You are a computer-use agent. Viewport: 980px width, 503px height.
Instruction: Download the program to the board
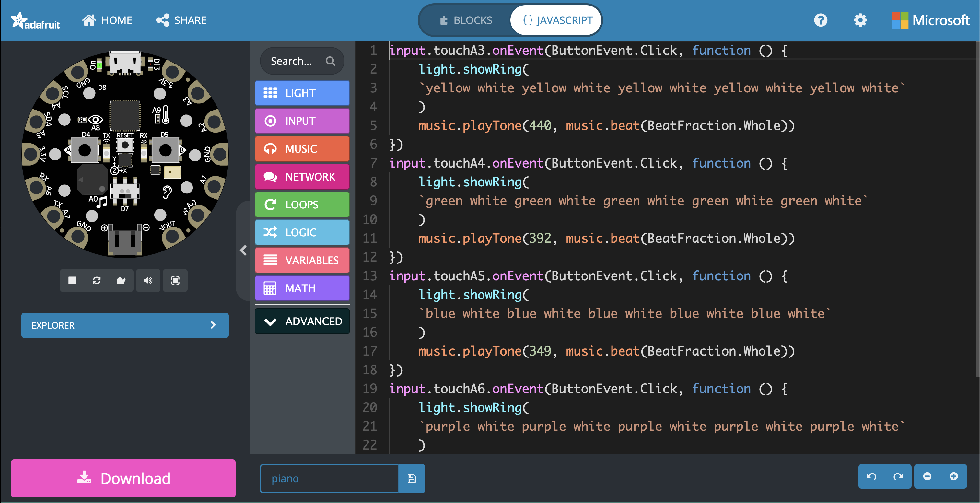pos(122,478)
